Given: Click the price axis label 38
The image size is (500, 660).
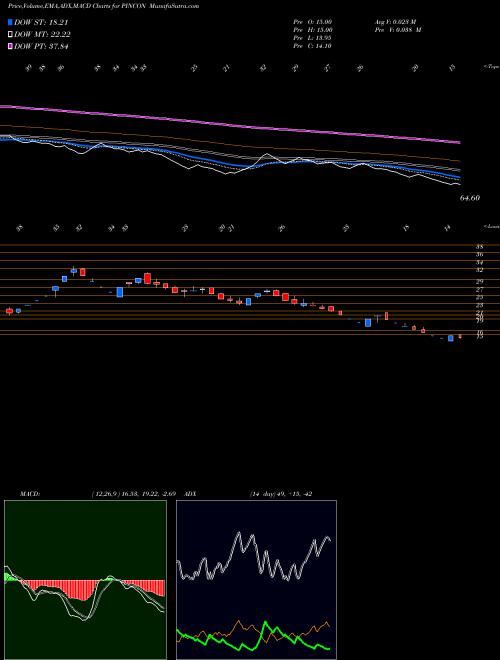Looking at the screenshot, I should pyautogui.click(x=479, y=247).
